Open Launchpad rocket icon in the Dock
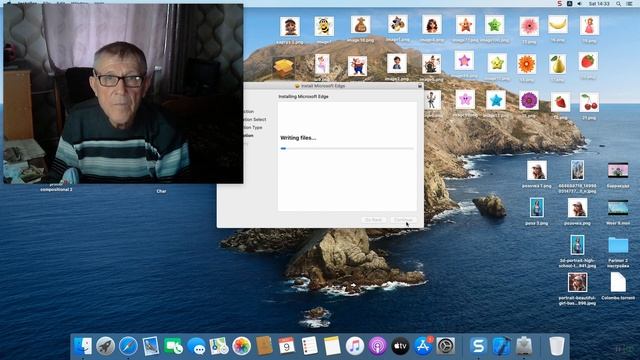The height and width of the screenshot is (360, 640). click(x=106, y=346)
